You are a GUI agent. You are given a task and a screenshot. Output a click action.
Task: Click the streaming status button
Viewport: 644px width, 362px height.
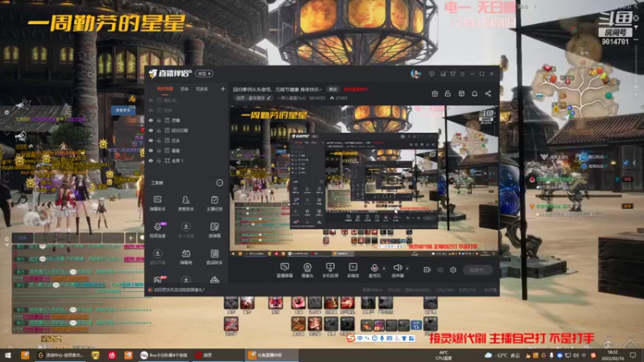click(477, 269)
